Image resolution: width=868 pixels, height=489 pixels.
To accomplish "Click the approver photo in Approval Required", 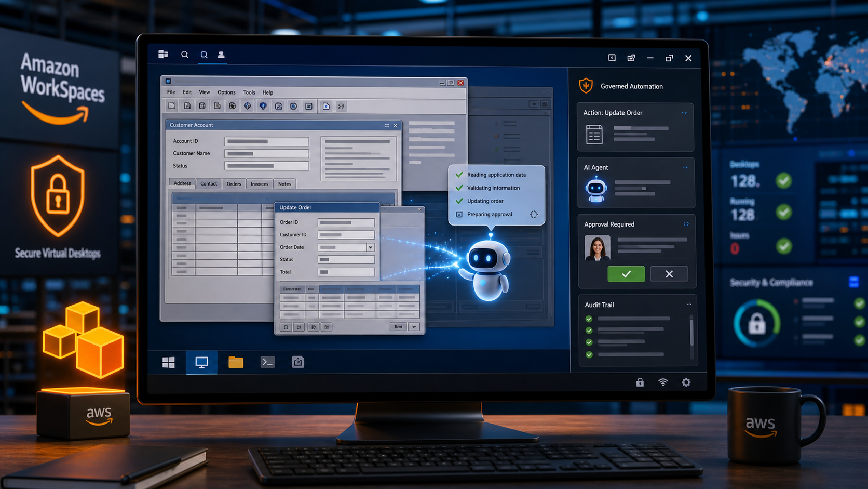I will (598, 248).
